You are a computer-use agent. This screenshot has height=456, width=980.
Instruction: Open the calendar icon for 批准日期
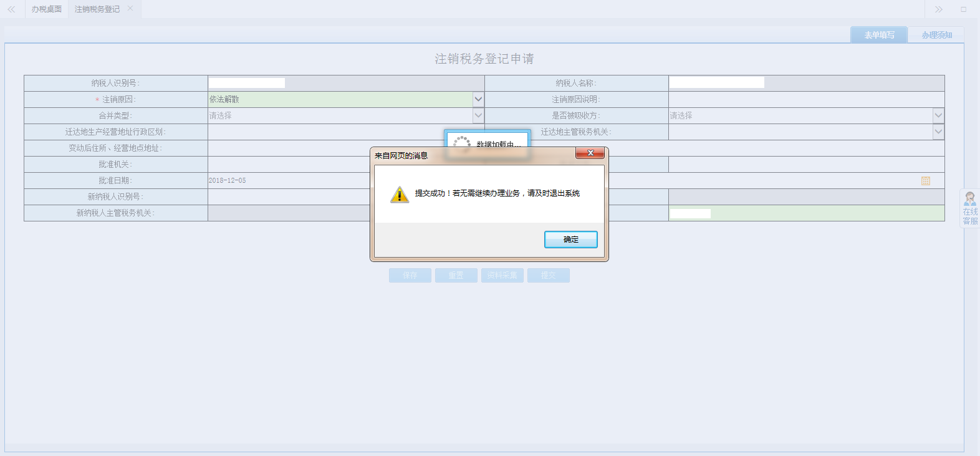pos(925,181)
